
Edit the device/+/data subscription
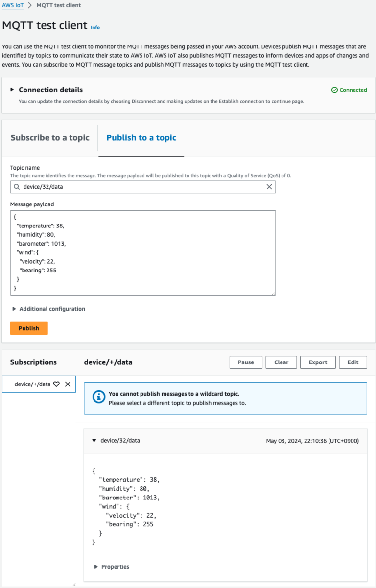click(352, 362)
